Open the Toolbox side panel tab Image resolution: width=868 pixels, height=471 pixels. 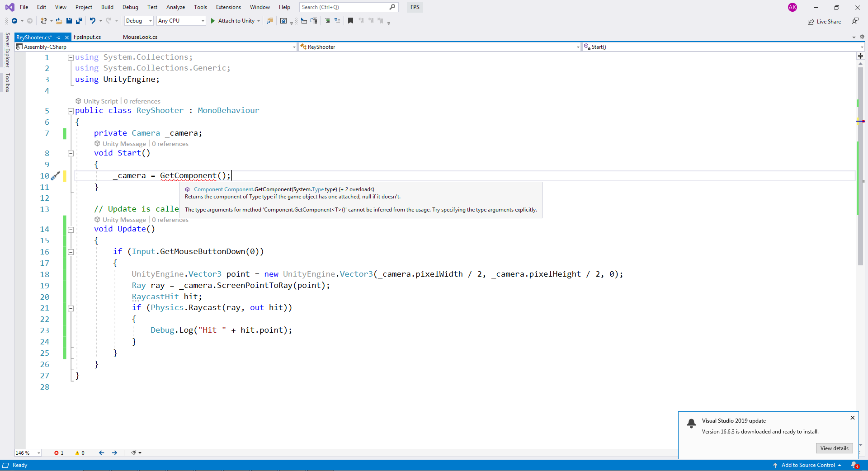(7, 82)
